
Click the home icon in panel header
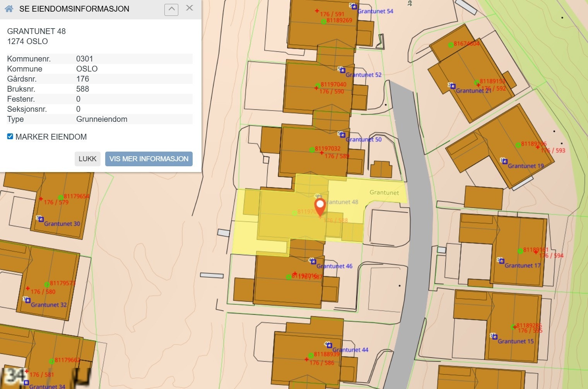pos(9,9)
